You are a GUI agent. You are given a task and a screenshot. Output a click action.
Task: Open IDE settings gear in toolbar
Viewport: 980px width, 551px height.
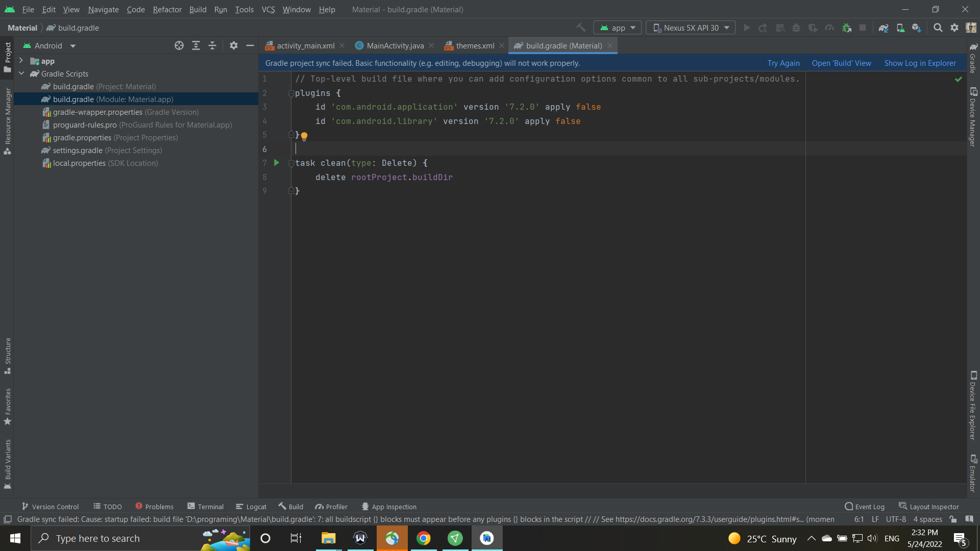954,28
